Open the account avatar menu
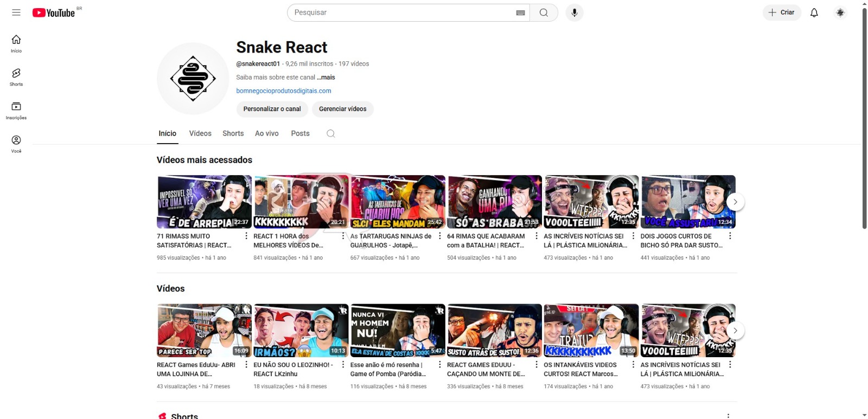This screenshot has width=868, height=419. pos(840,12)
